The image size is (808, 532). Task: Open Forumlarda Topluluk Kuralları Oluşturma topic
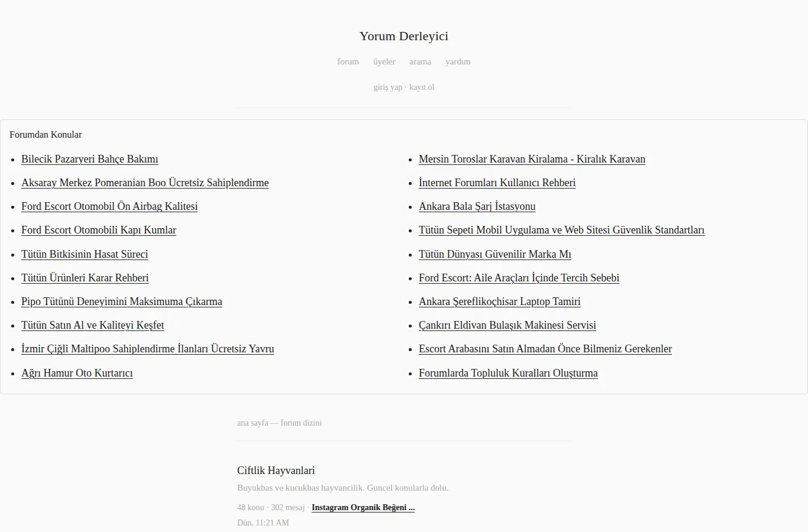(x=508, y=373)
